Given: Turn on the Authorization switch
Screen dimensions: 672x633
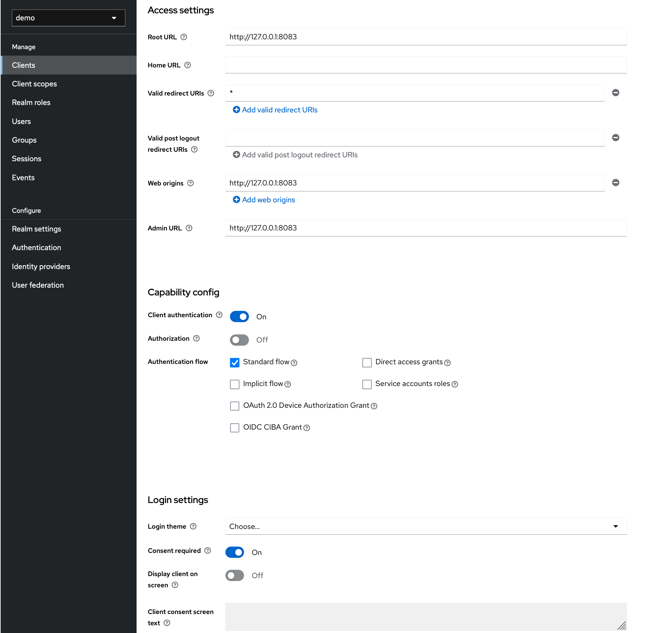Looking at the screenshot, I should coord(239,340).
